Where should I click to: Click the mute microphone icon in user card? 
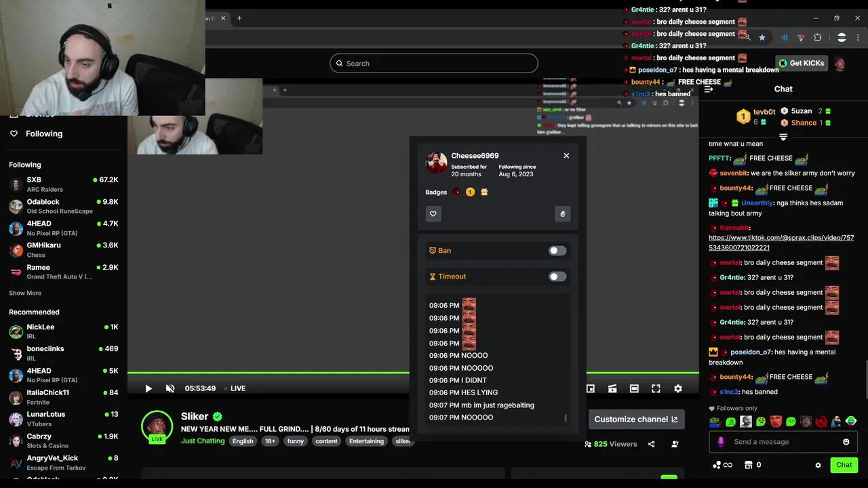pos(562,214)
